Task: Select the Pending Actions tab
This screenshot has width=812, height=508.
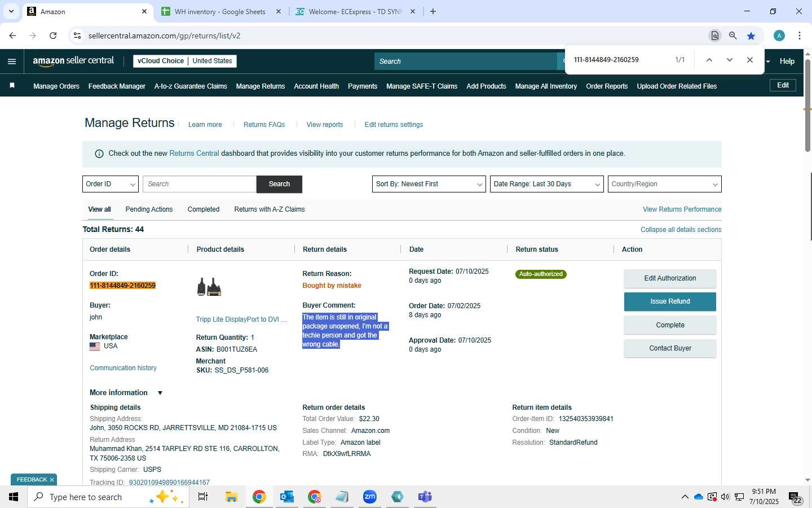Action: point(149,209)
